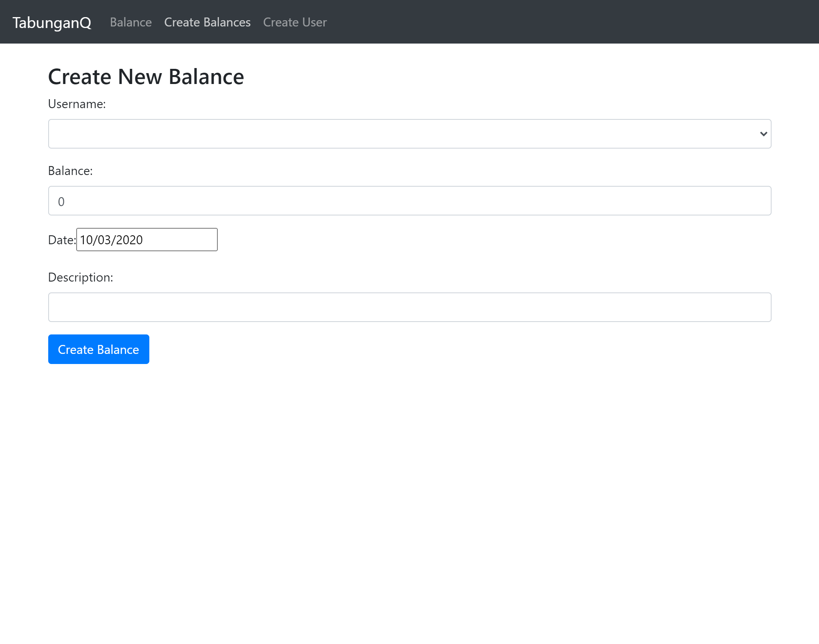The height and width of the screenshot is (644, 819).
Task: Focus the Balance amount input
Action: tap(409, 201)
